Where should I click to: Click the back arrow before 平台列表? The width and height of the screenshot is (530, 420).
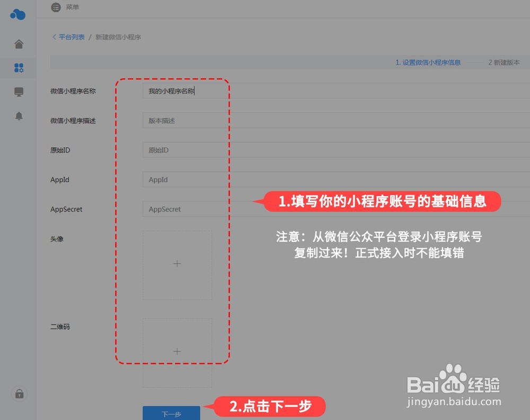(x=54, y=37)
